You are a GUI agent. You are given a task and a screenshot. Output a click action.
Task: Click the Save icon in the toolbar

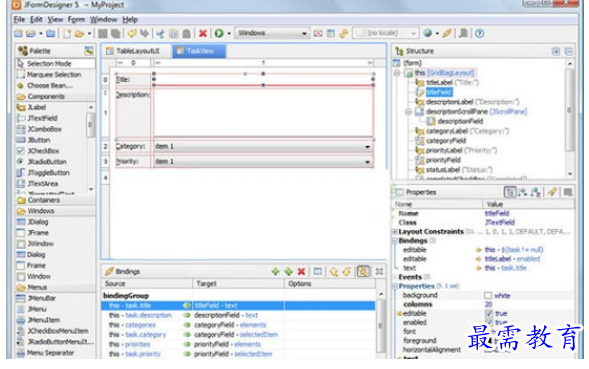[103, 33]
